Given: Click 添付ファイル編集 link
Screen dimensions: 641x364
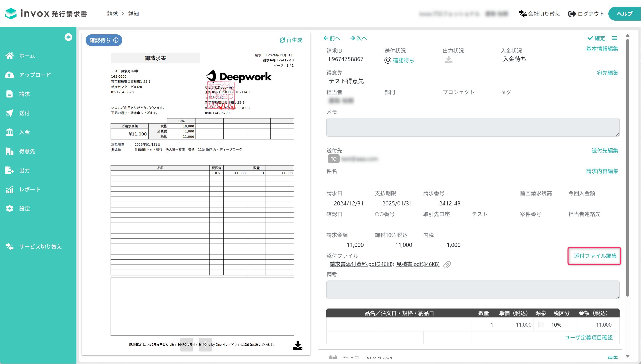Looking at the screenshot, I should (x=595, y=256).
